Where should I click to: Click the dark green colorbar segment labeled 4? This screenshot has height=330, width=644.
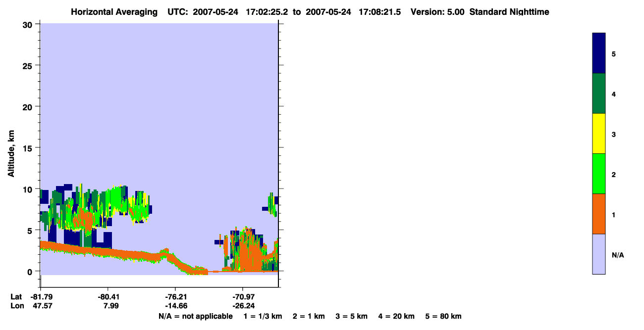(599, 94)
